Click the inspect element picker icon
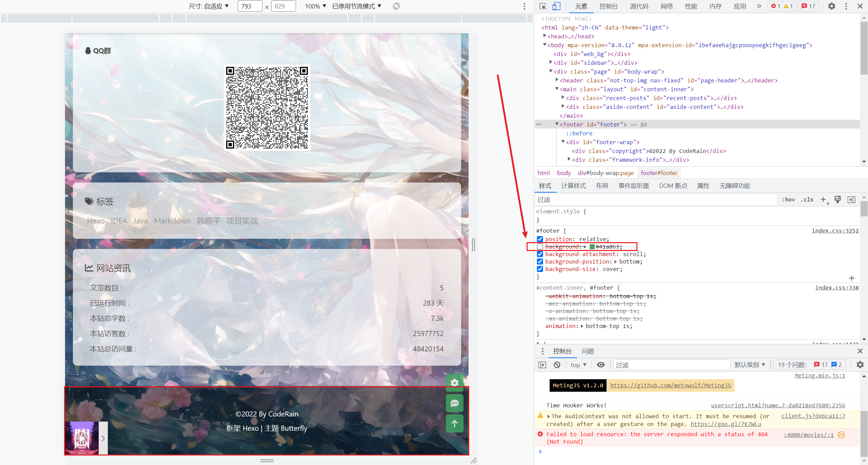 [x=542, y=6]
